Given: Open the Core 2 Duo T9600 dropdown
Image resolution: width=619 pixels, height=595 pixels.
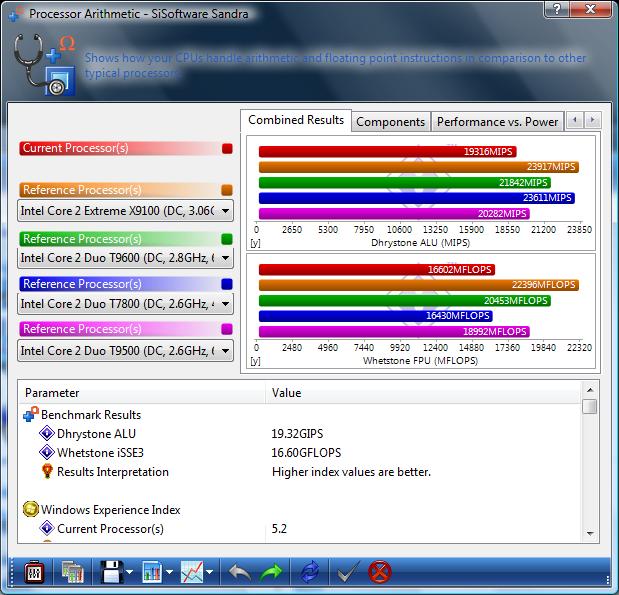Looking at the screenshot, I should [125, 258].
